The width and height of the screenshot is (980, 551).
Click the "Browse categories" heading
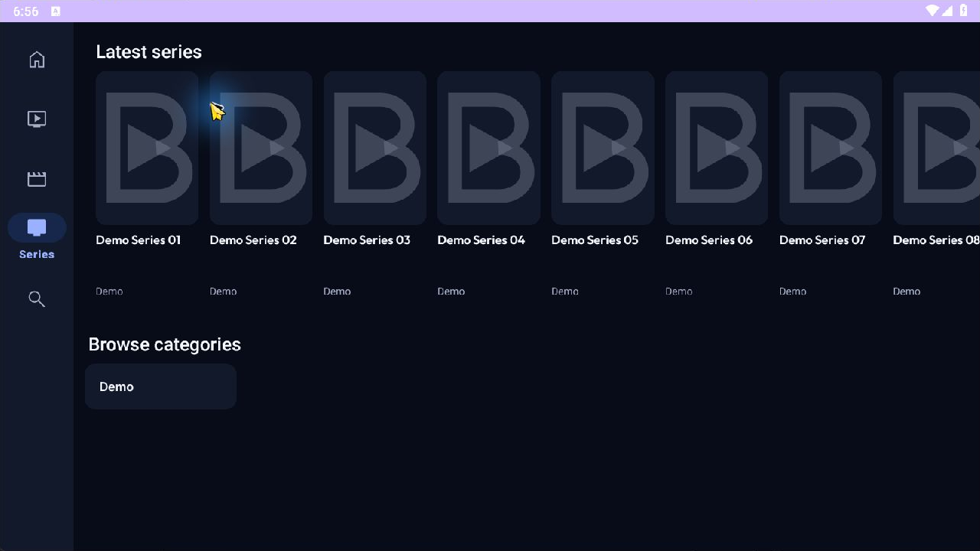[165, 344]
